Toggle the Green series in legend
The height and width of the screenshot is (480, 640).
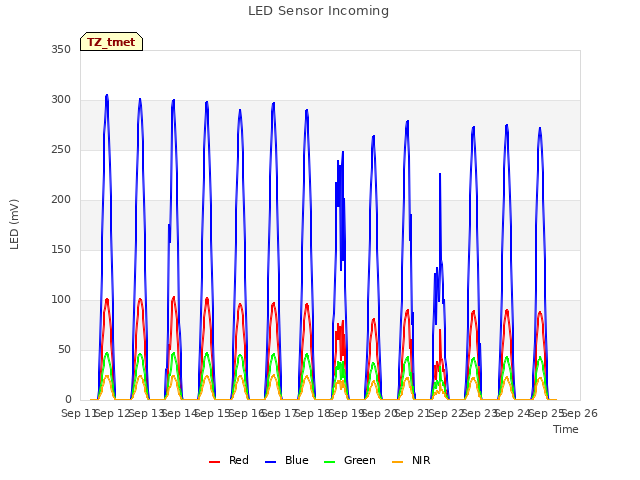(349, 460)
